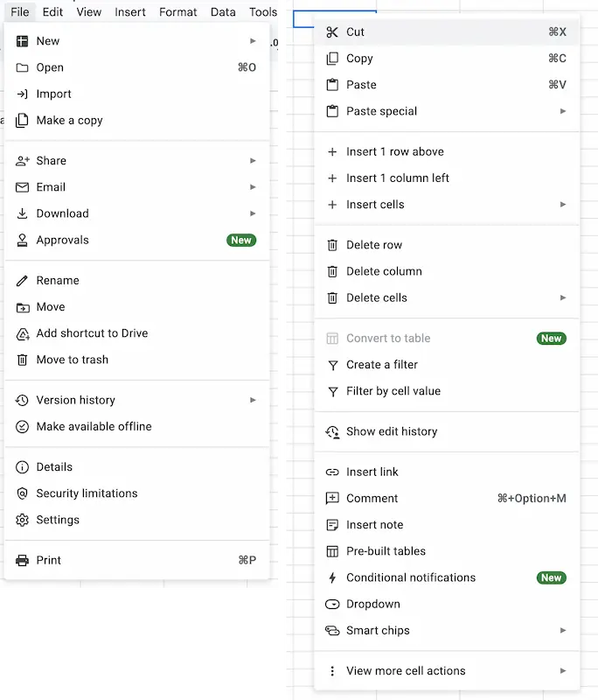Screen dimensions: 598x700
Task: Click the Create a filter funnel icon
Action: [x=332, y=365]
